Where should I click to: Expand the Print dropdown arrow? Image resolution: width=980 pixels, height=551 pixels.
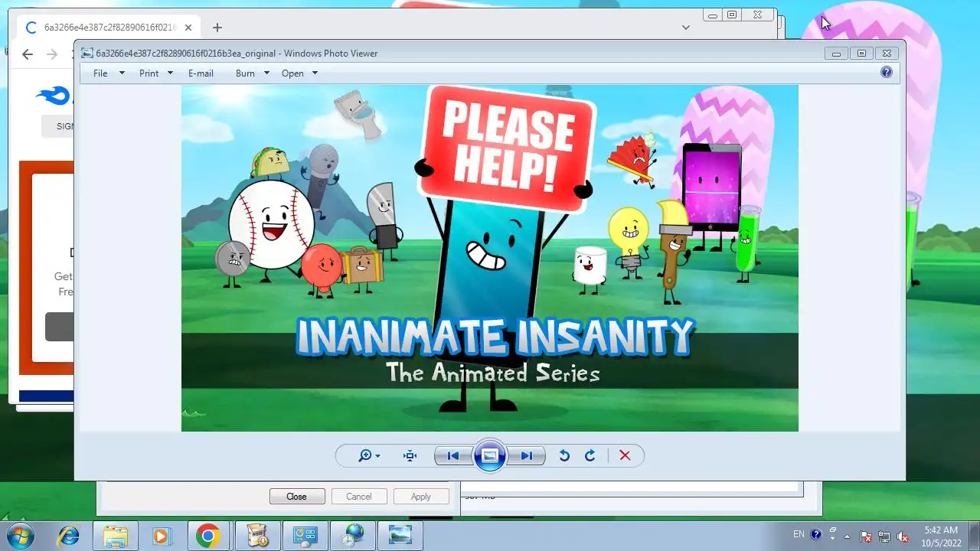click(170, 73)
